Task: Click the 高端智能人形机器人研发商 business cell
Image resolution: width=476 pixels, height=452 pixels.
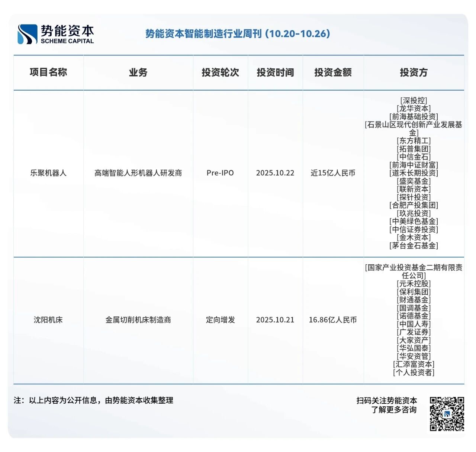Action: (138, 173)
